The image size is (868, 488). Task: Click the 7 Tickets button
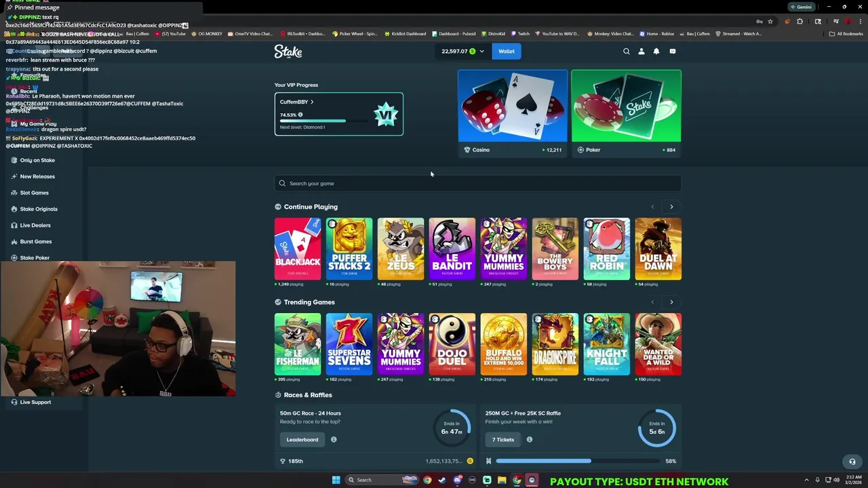[x=503, y=439]
